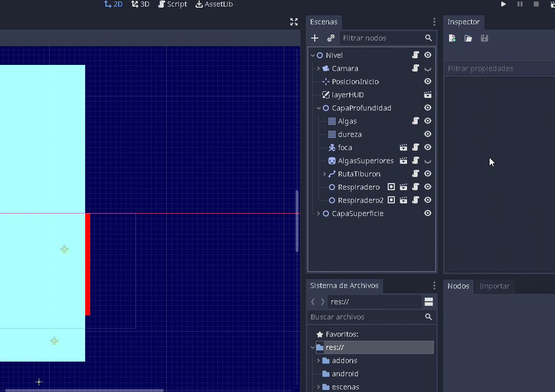This screenshot has width=555, height=392.
Task: Open the script attached to Camara
Action: click(416, 68)
